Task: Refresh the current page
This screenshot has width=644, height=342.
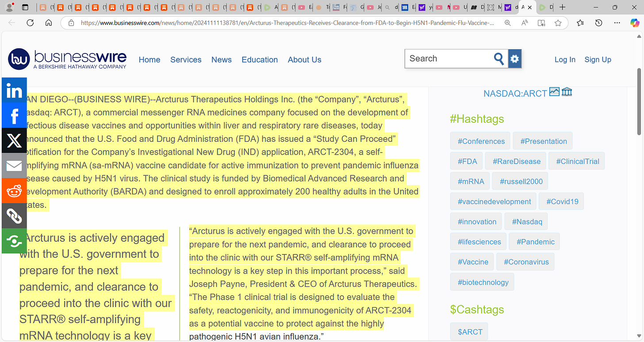Action: pos(30,23)
